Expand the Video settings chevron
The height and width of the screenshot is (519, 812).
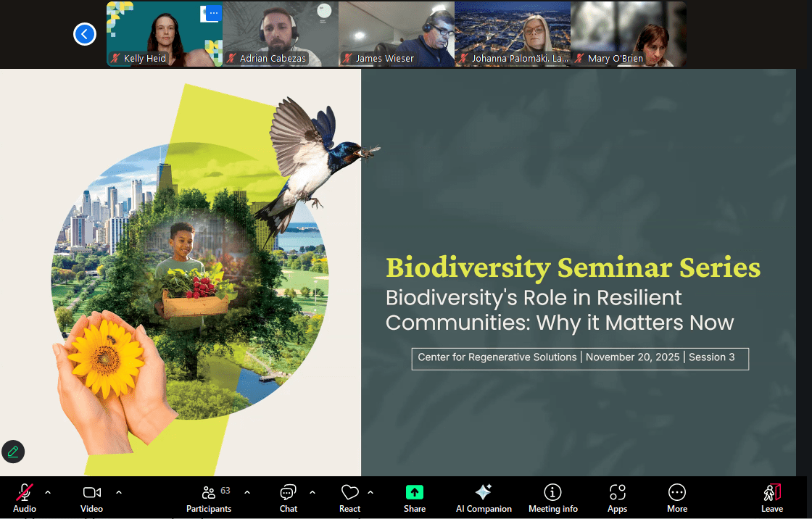(x=118, y=491)
